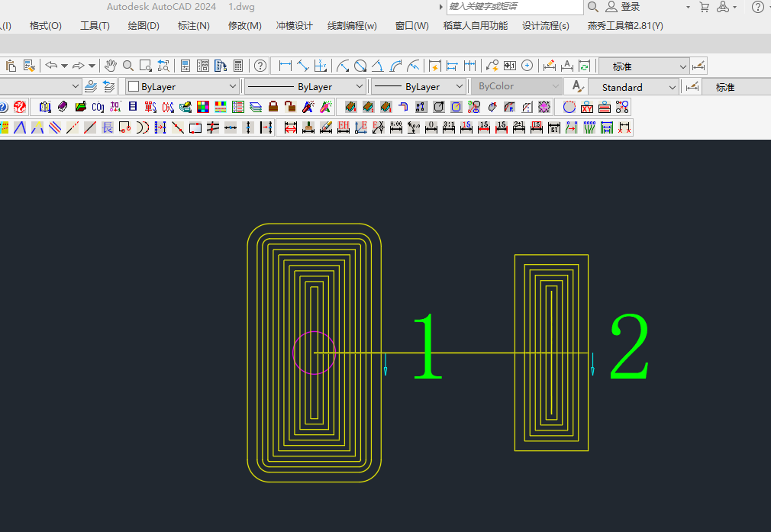The image size is (771, 532).
Task: Select the Linear dimension tool
Action: pyautogui.click(x=285, y=66)
